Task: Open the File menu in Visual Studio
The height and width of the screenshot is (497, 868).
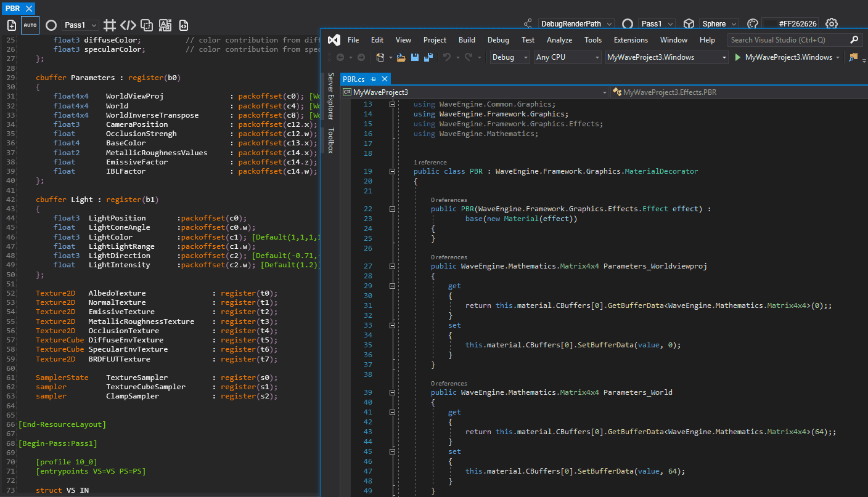Action: click(x=353, y=40)
